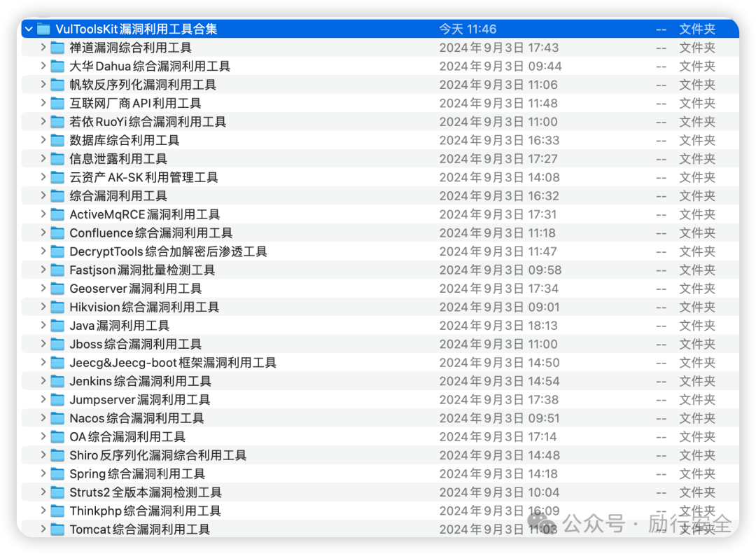Click folder icon for 帆软反序列化漏洞利用工具

(57, 85)
